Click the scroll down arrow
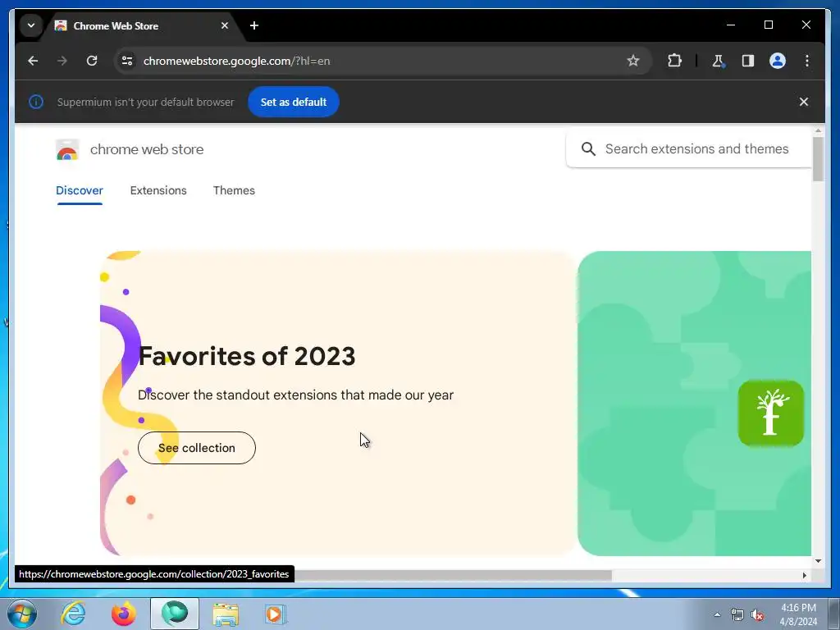840x630 pixels. click(818, 561)
